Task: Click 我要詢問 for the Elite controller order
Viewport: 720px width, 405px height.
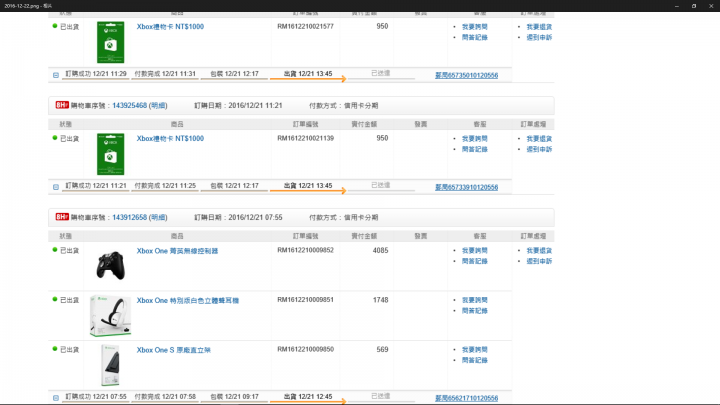Action: pyautogui.click(x=475, y=250)
